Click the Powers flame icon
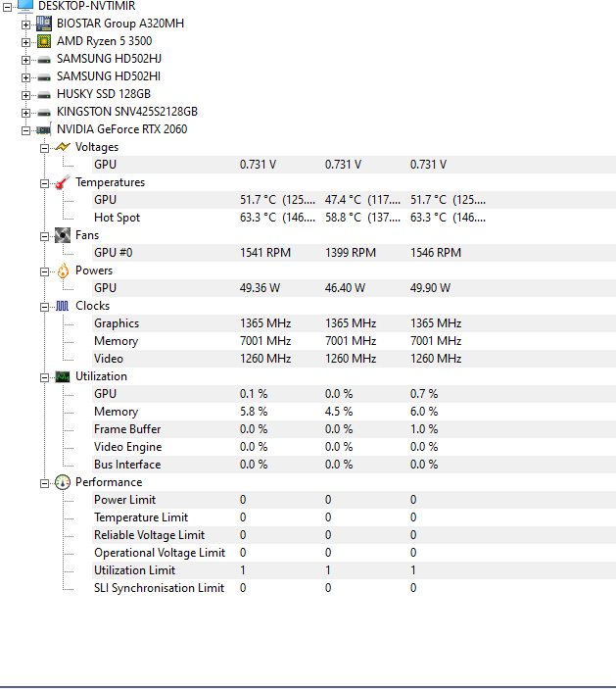The height and width of the screenshot is (689, 616). click(x=63, y=271)
